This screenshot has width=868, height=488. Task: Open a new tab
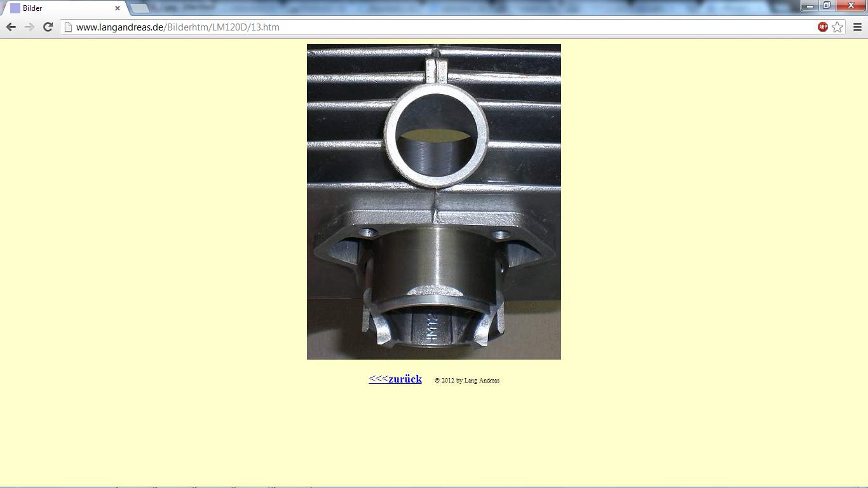(x=140, y=8)
